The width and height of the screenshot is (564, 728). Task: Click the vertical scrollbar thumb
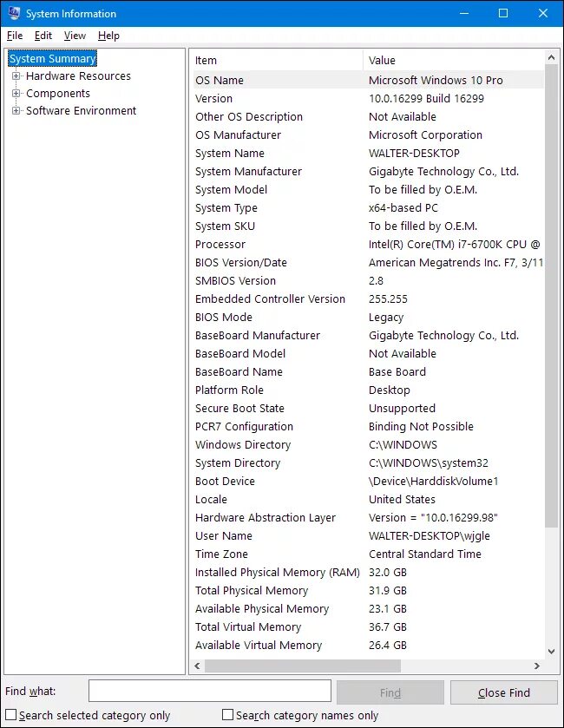(x=551, y=296)
